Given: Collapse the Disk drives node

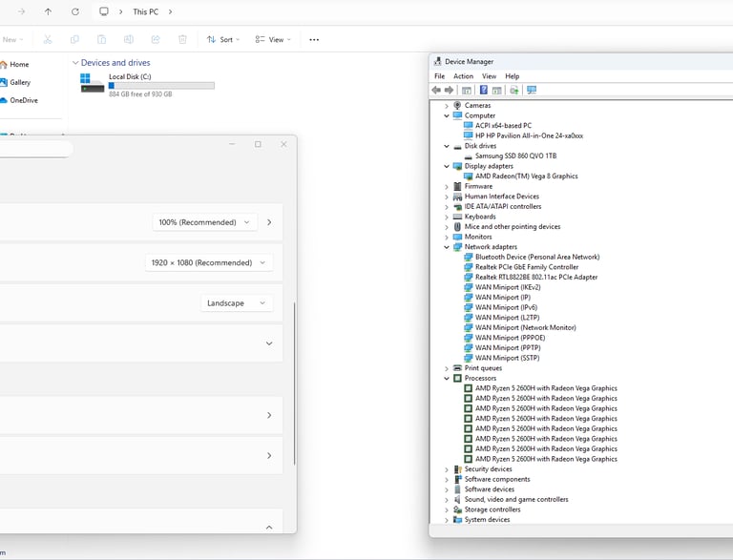Looking at the screenshot, I should [447, 146].
